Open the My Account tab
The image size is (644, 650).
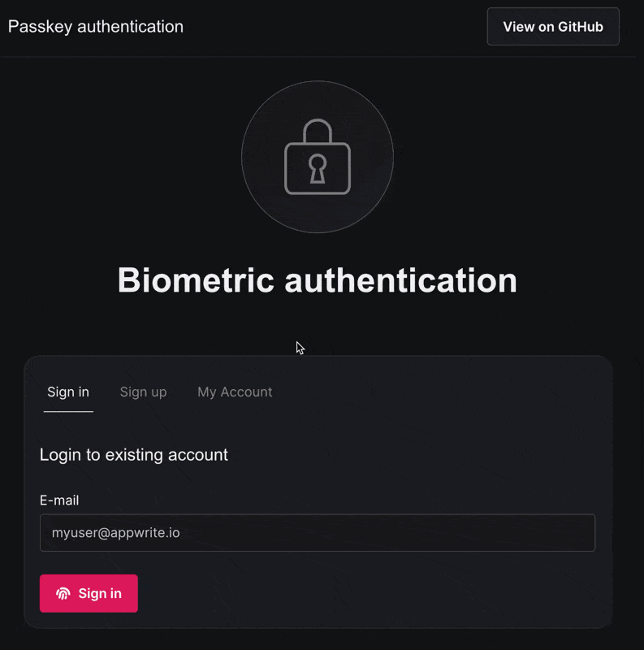[x=235, y=392]
